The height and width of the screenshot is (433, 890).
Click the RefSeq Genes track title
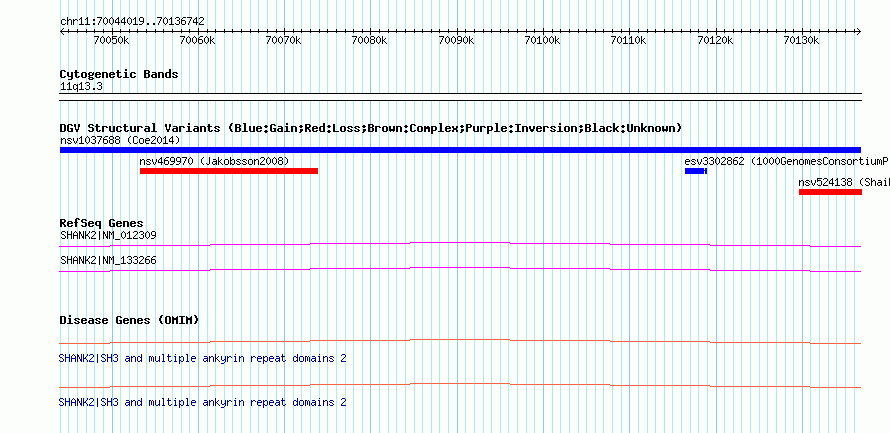pyautogui.click(x=102, y=223)
